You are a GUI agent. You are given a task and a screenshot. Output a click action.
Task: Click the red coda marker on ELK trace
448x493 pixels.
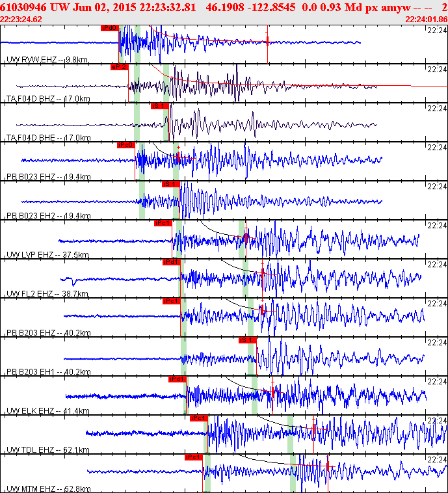pyautogui.click(x=272, y=392)
